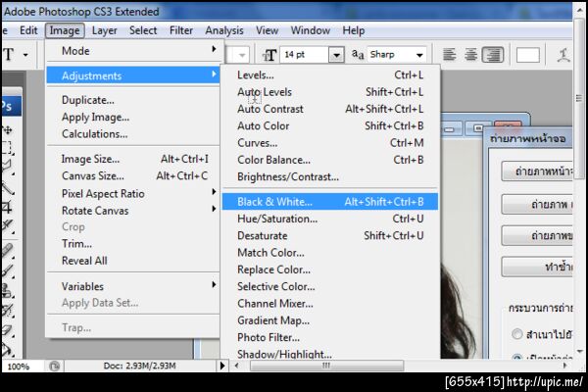Edit the 14 pt font size field
This screenshot has height=392, width=588.
click(x=304, y=55)
